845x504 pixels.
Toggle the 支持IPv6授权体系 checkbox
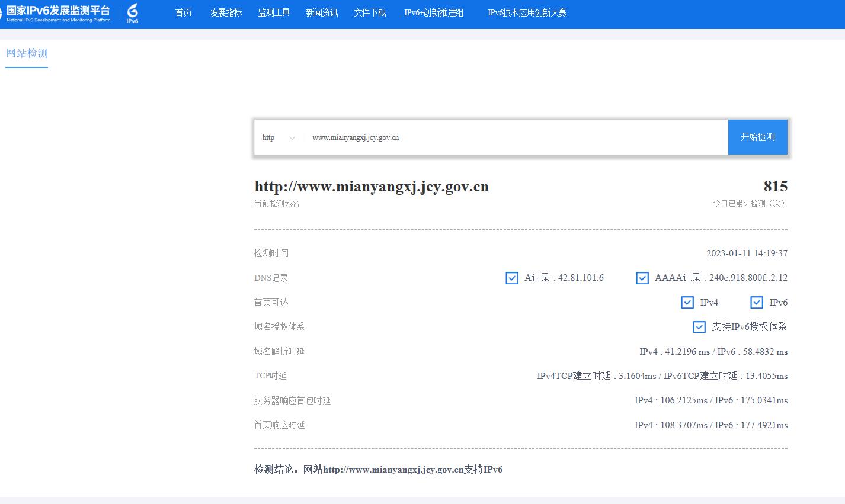699,327
